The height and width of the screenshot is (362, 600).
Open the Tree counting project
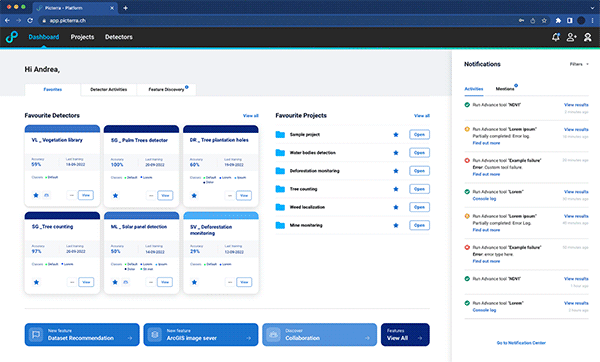(419, 189)
